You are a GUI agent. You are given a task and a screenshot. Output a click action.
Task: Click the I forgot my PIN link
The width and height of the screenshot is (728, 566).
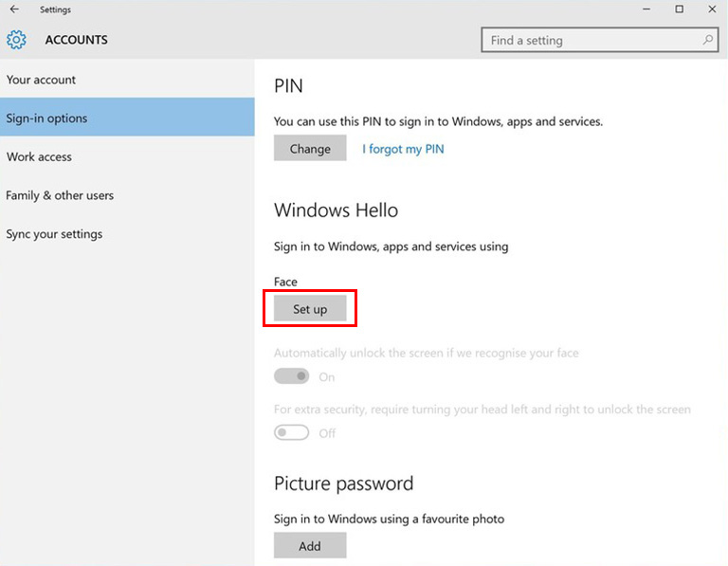tap(403, 149)
